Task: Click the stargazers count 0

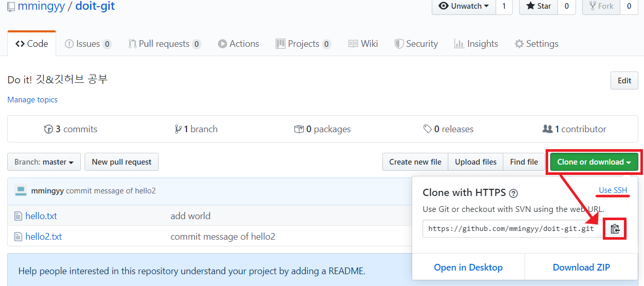Action: pyautogui.click(x=567, y=6)
